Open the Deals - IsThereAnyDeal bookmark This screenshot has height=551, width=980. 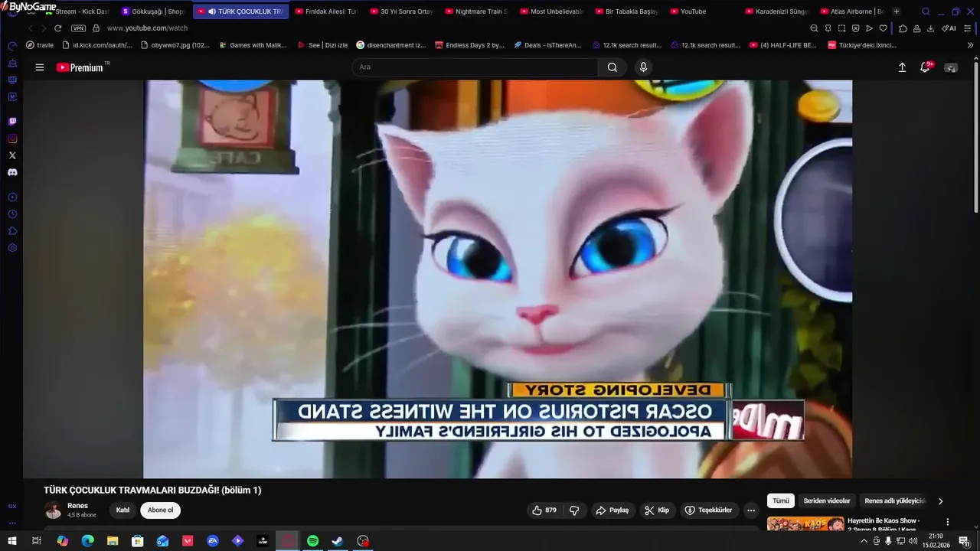[548, 45]
